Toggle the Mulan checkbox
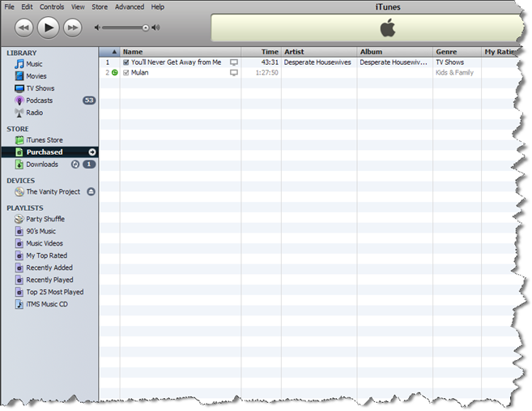Viewport: 532px width, 411px height. [126, 73]
